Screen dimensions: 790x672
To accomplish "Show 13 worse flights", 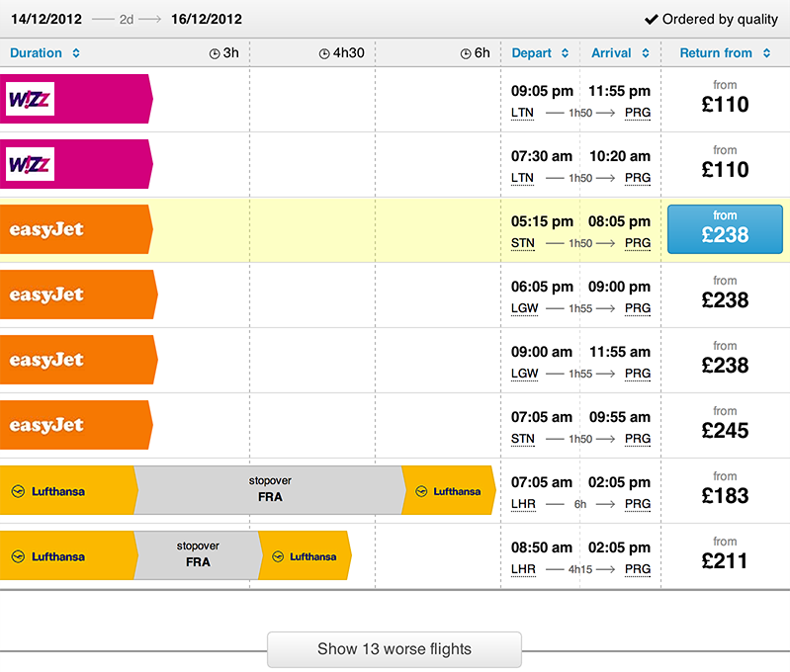I will (395, 649).
